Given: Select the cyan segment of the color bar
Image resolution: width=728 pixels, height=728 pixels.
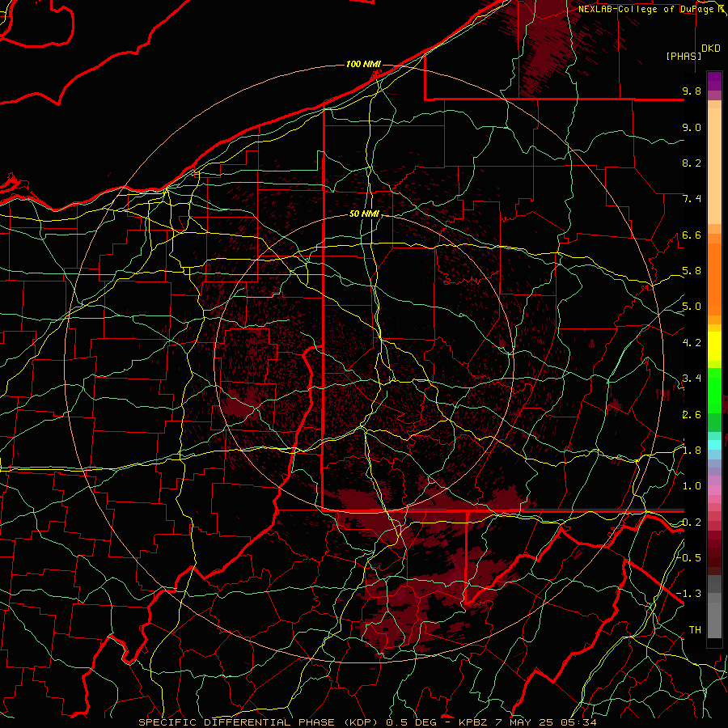Looking at the screenshot, I should point(714,445).
